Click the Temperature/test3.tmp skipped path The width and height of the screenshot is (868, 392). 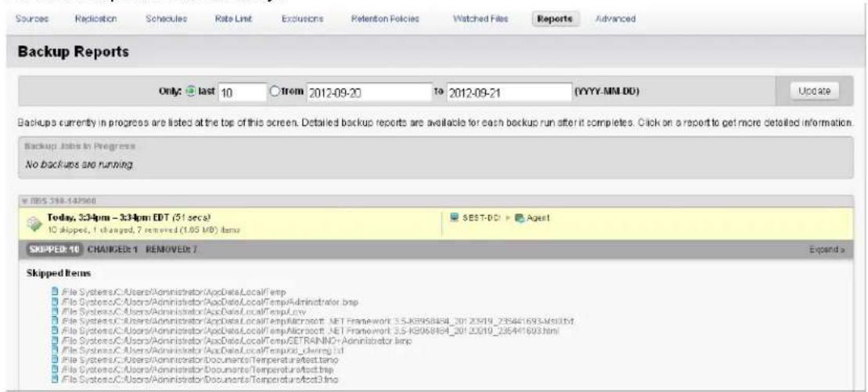click(x=199, y=379)
